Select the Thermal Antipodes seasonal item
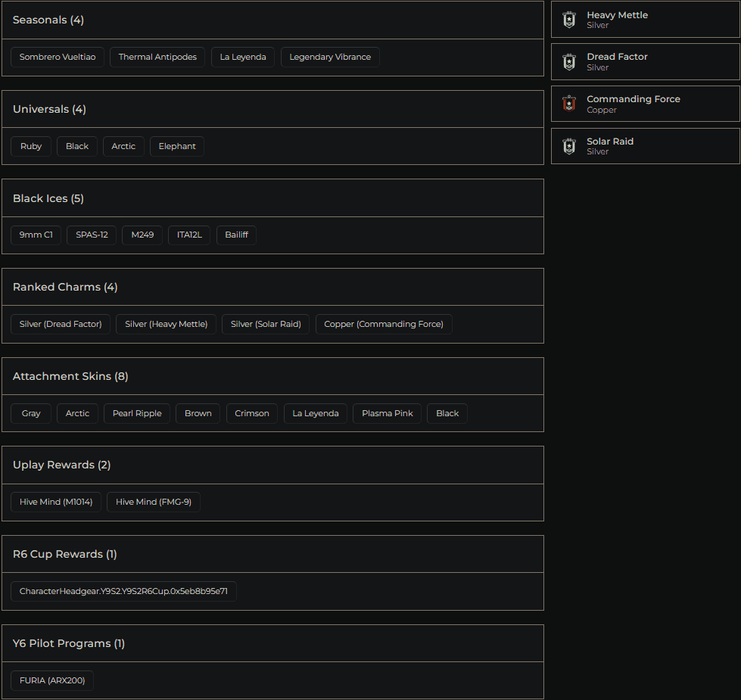The width and height of the screenshot is (741, 700). [x=157, y=56]
